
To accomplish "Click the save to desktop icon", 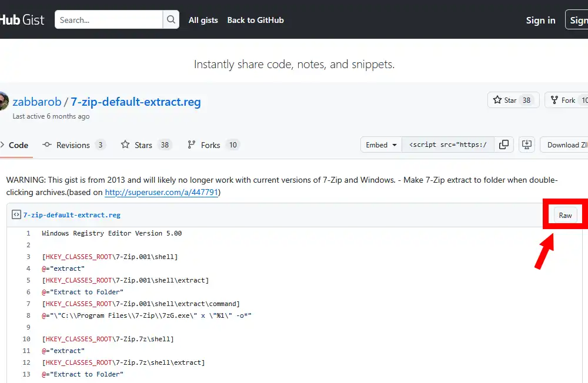I will coord(526,145).
